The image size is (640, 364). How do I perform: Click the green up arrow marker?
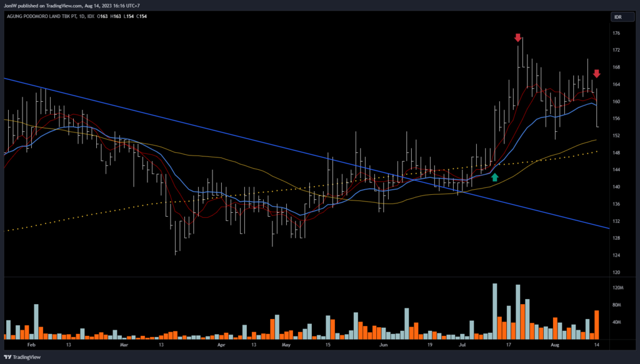point(494,177)
